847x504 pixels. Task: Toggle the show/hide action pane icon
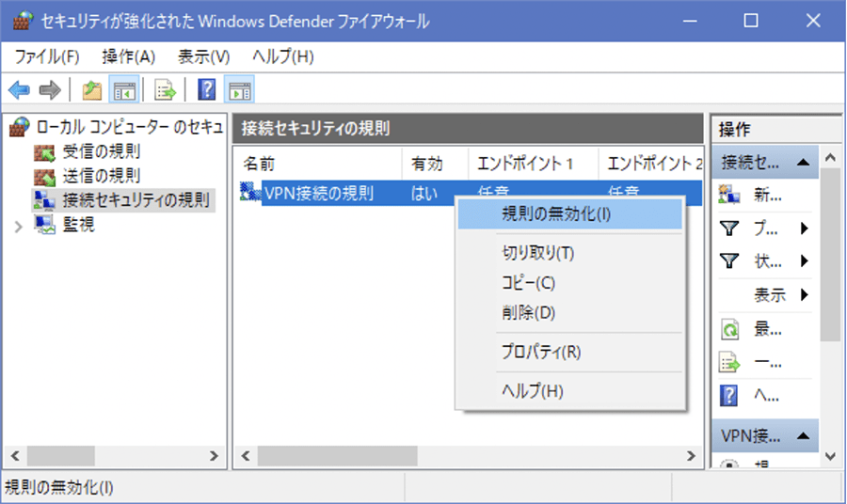[x=239, y=90]
